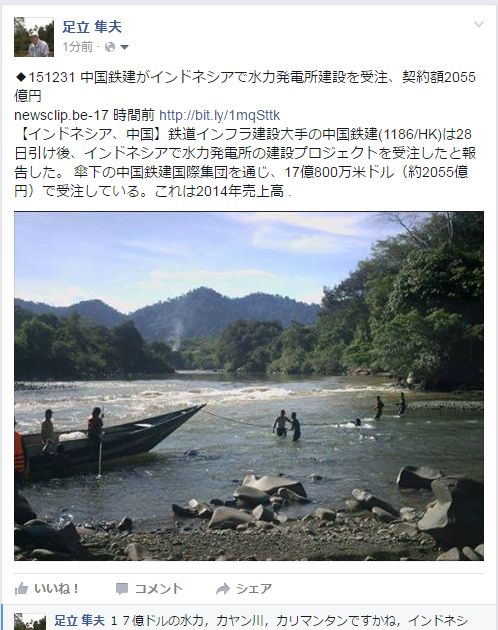Click the share arrow icon
This screenshot has height=630, width=498.
pos(222,589)
